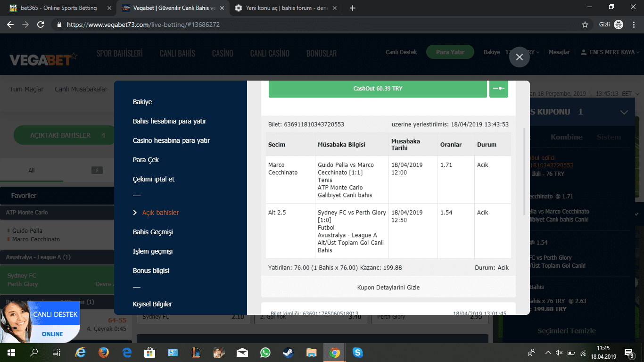Image resolution: width=644 pixels, height=362 pixels.
Task: Hide coupon details via Kupon Detaylarini Gizle
Action: 388,288
